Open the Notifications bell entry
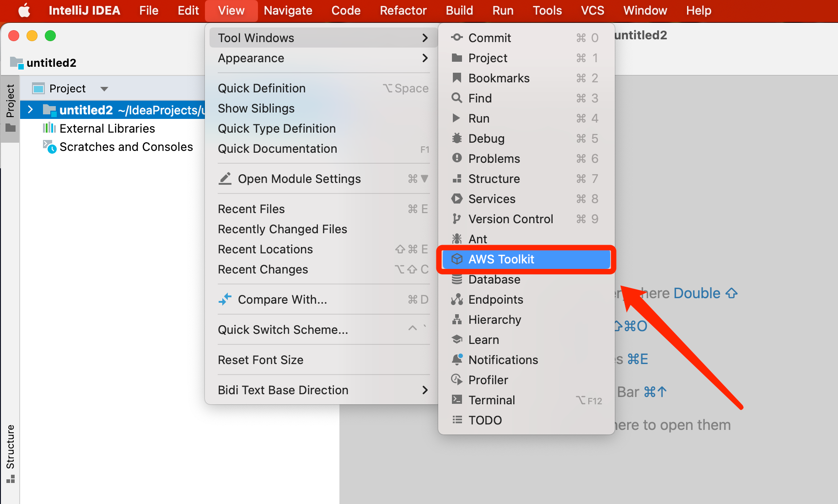This screenshot has width=838, height=504. pyautogui.click(x=526, y=360)
